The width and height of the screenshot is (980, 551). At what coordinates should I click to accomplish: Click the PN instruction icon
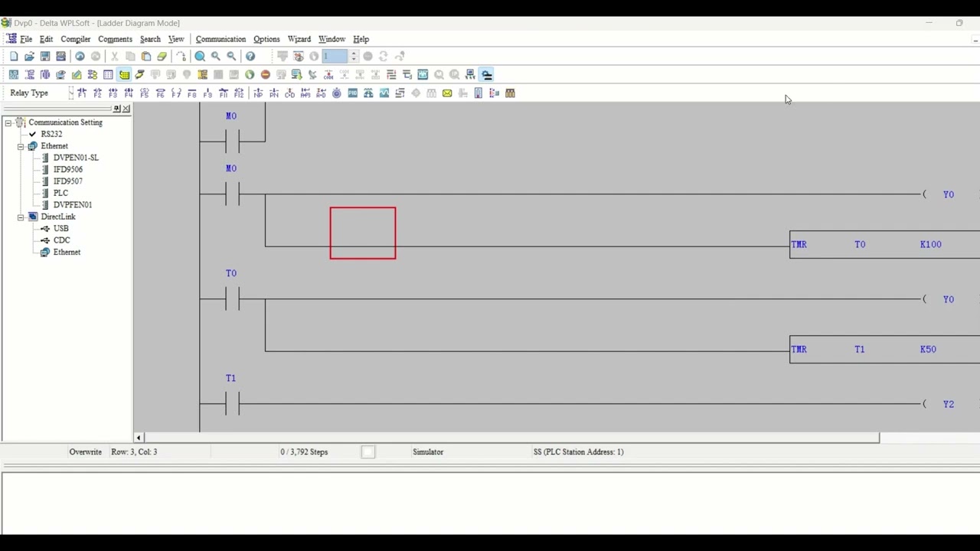[274, 93]
